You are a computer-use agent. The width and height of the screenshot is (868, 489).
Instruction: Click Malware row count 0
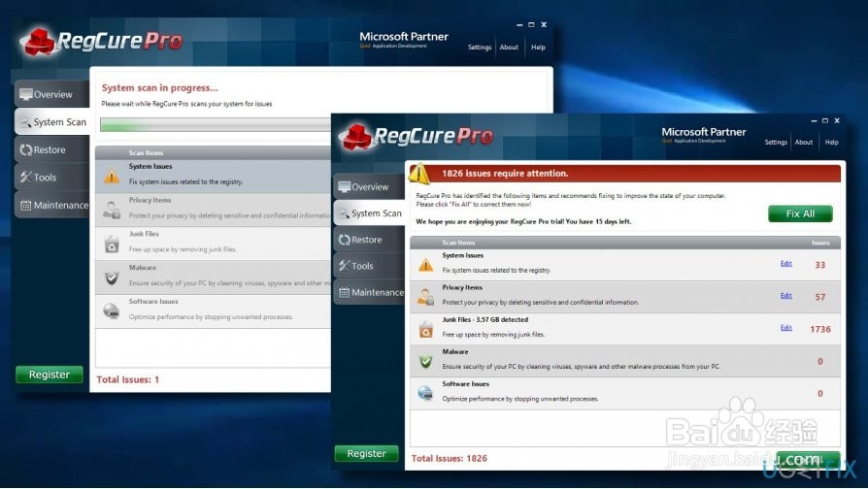pyautogui.click(x=819, y=361)
